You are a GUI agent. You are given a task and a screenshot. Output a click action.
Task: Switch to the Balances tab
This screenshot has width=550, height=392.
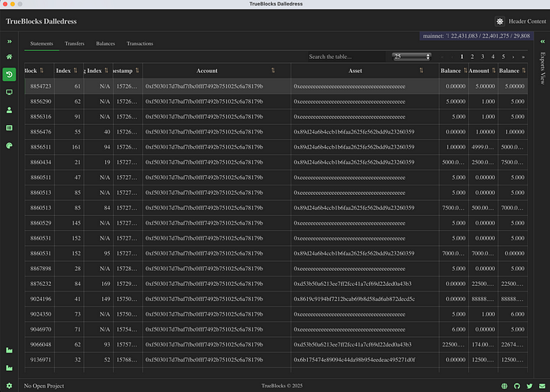(x=105, y=44)
